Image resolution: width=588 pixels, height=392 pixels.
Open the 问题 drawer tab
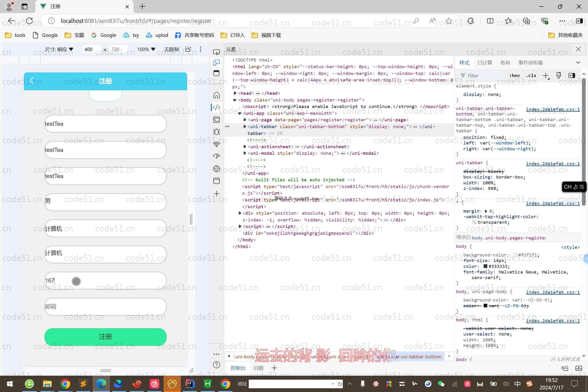click(x=259, y=368)
